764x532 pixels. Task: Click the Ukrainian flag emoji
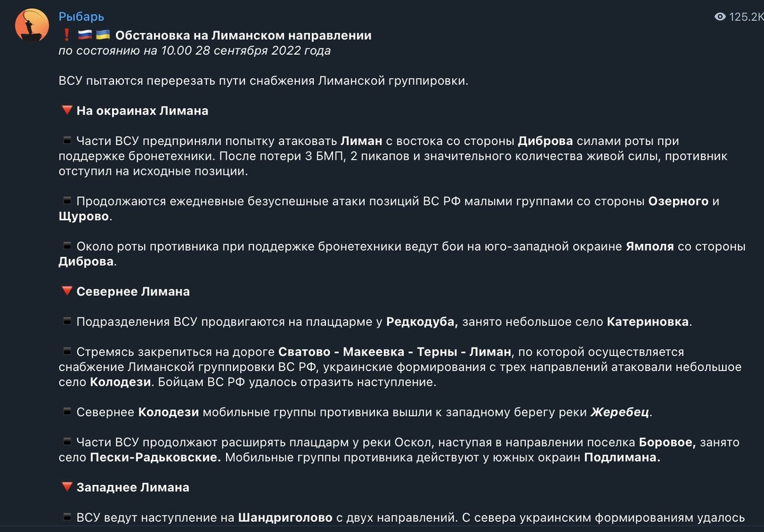103,36
